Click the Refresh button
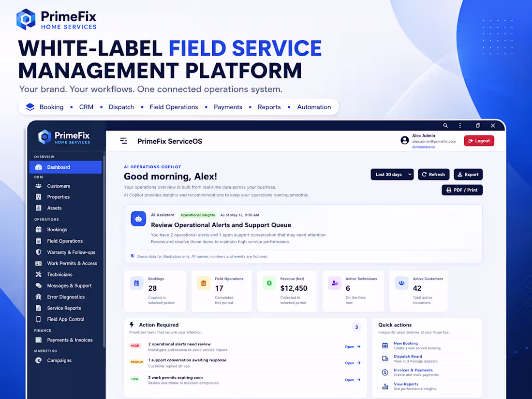Viewport: 532px width, 399px height. click(x=434, y=175)
